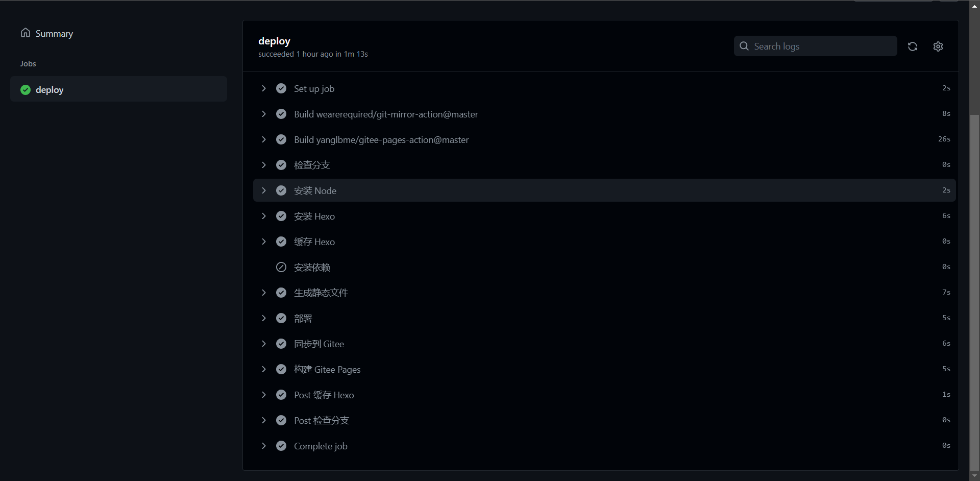The width and height of the screenshot is (980, 481).
Task: Open the log settings gear icon
Action: 938,46
